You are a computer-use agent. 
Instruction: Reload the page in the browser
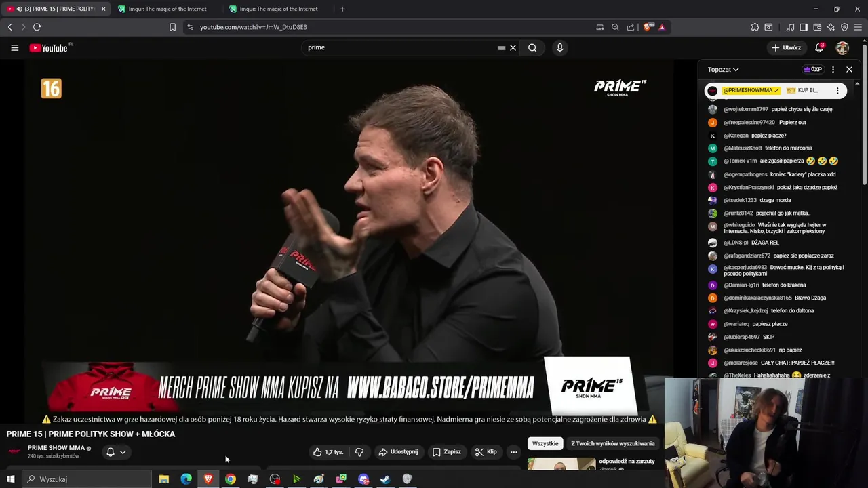pyautogui.click(x=37, y=27)
